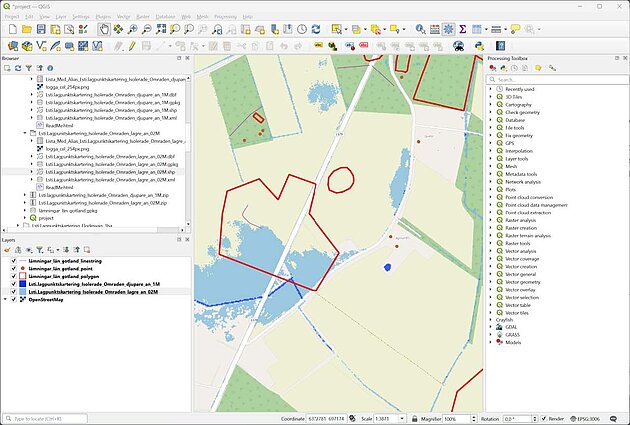
Task: Expand the project item in Browser tree
Action: (25, 218)
